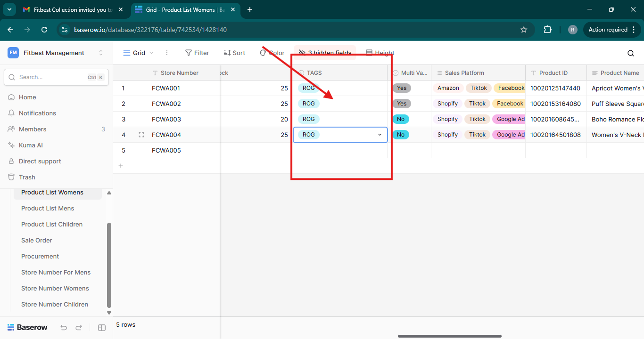Open the grid view options menu dots
This screenshot has width=644, height=339.
tap(166, 53)
